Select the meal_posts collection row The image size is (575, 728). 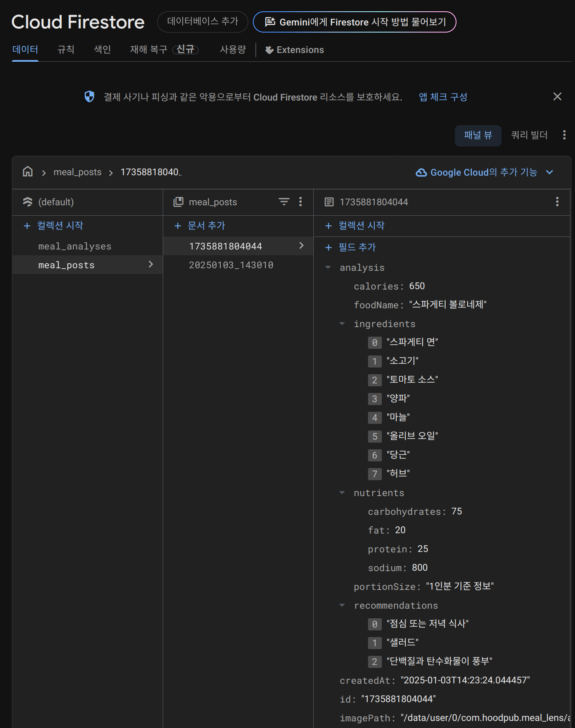88,265
